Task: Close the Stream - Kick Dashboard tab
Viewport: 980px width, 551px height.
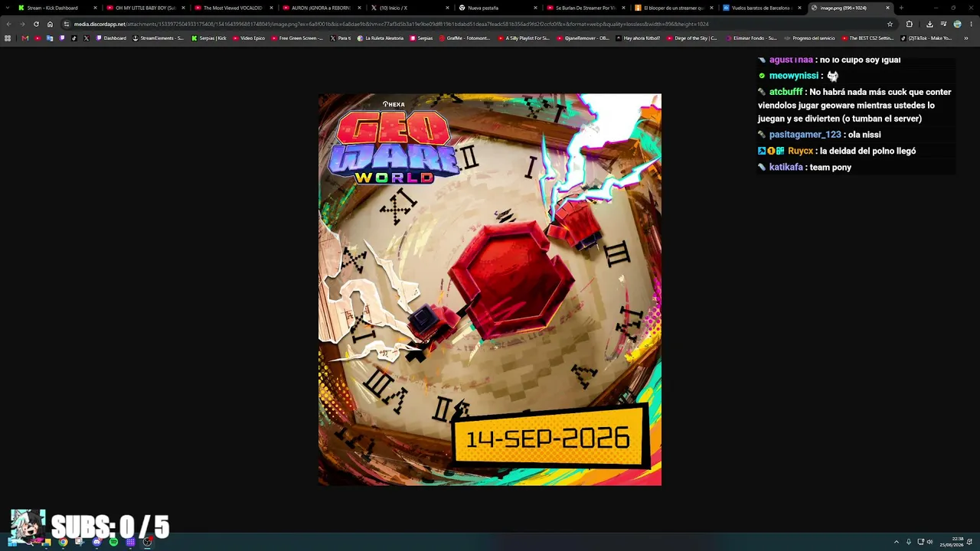Action: pos(95,8)
